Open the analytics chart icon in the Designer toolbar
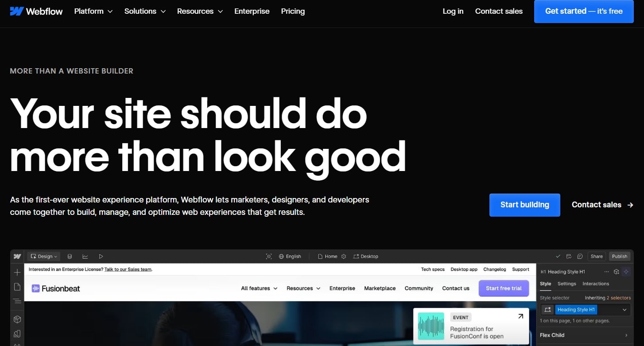 pyautogui.click(x=85, y=256)
